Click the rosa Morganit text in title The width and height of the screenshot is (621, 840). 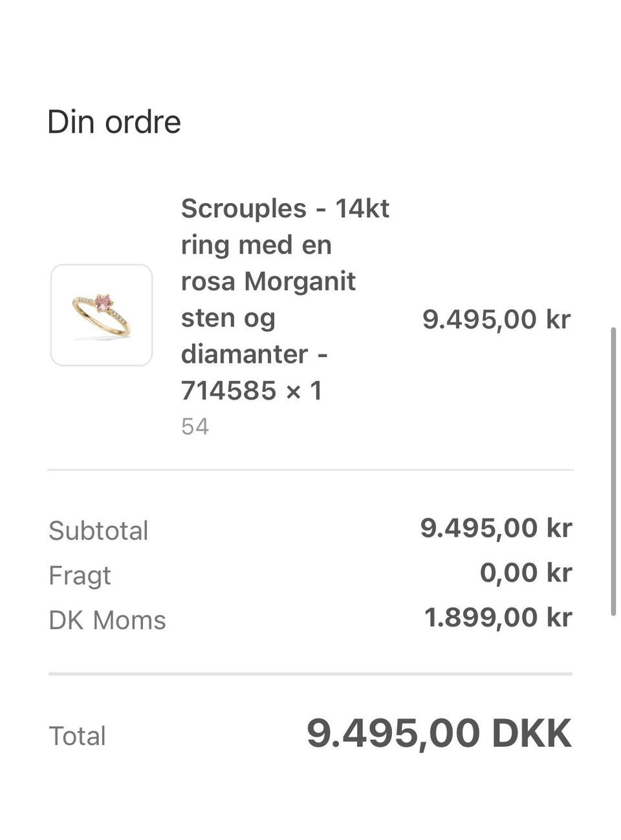click(268, 282)
